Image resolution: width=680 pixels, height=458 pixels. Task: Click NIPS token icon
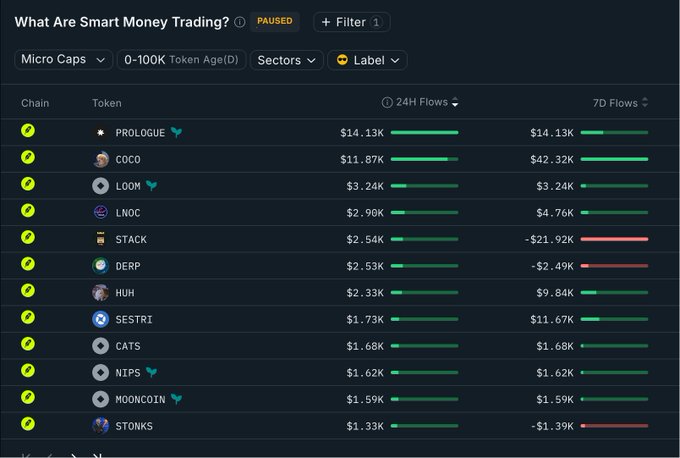point(101,373)
